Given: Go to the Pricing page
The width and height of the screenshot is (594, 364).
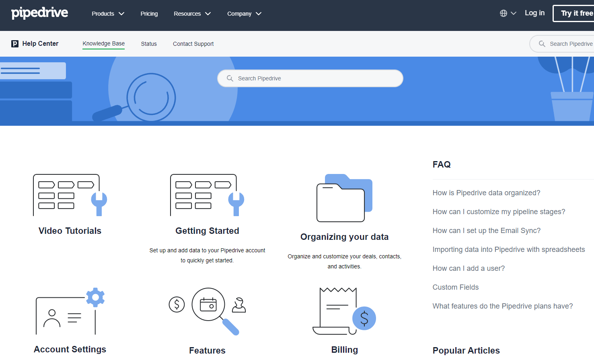Looking at the screenshot, I should [149, 14].
